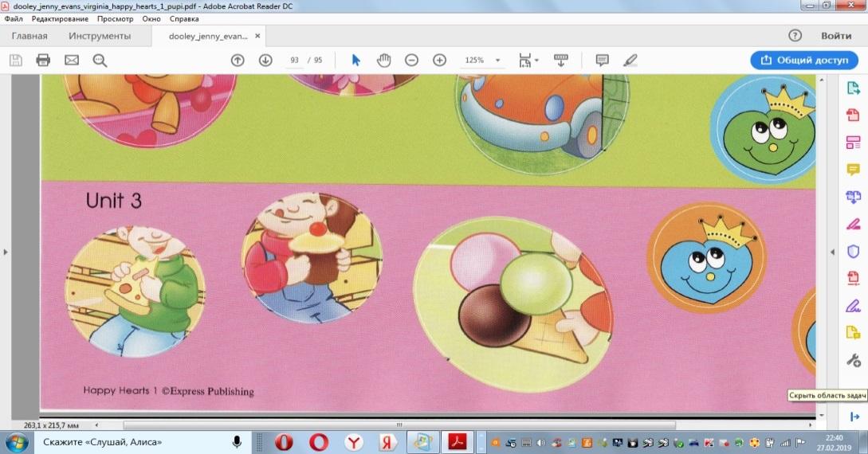Hide the task pane arrow button
Image resolution: width=868 pixels, height=454 pixels.
tap(854, 417)
